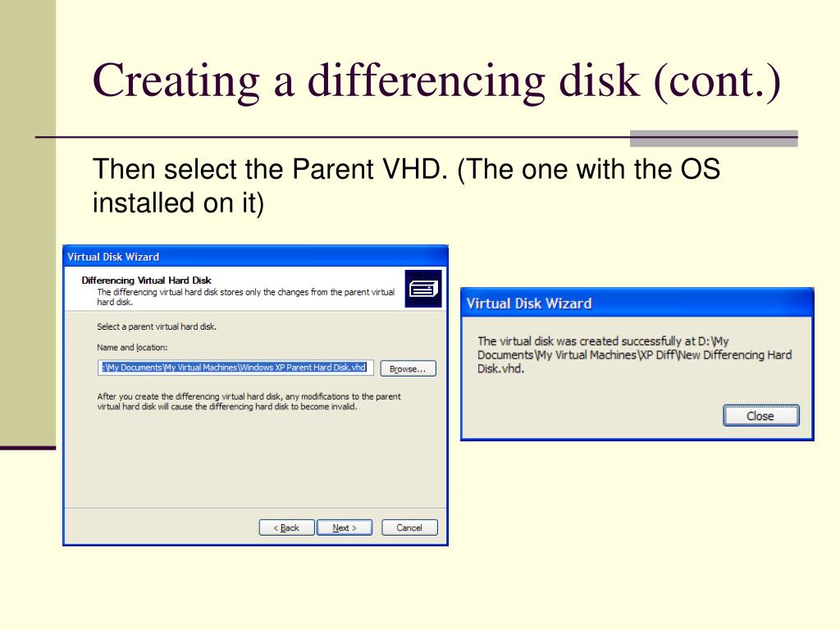Dismiss success dialog with Close button
Screen dimensions: 840x630
760,416
